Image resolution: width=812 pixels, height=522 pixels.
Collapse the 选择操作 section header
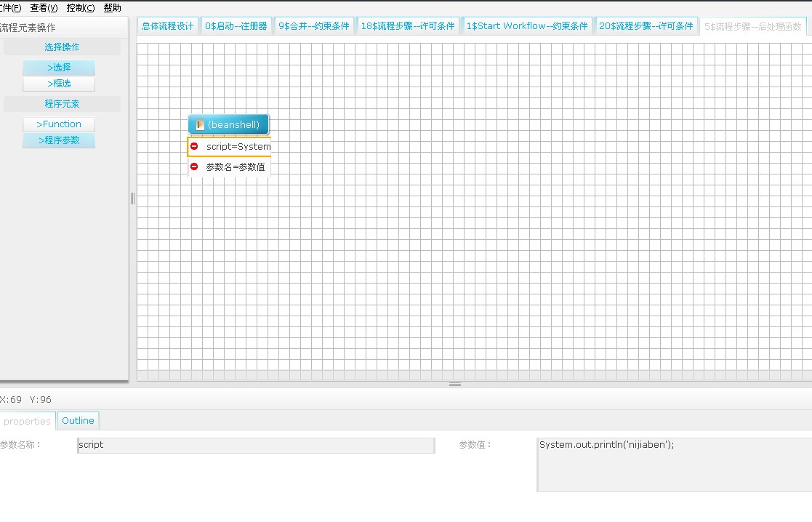pos(62,47)
